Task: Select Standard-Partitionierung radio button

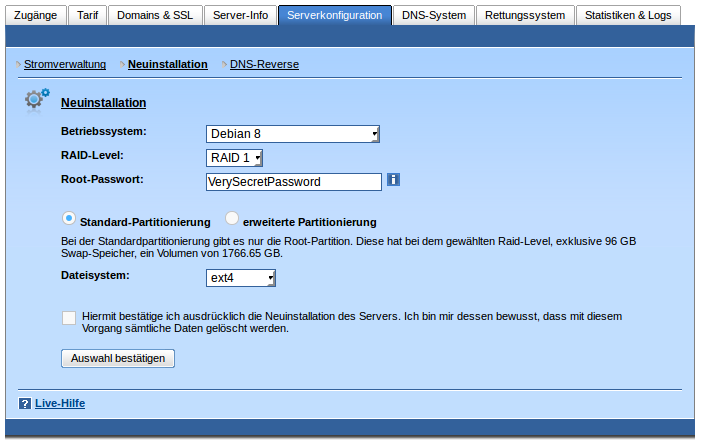Action: 69,219
